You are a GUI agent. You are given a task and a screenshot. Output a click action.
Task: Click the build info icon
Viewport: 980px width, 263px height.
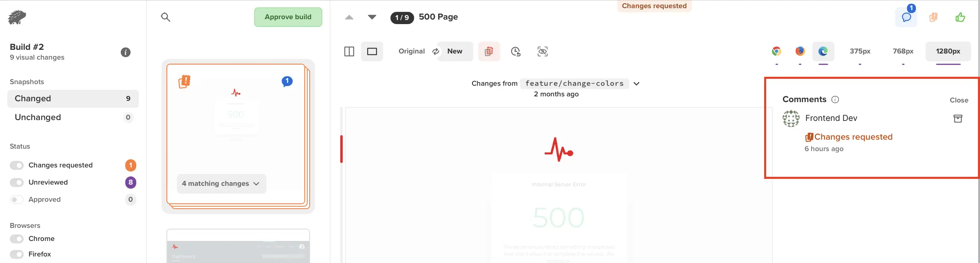click(x=126, y=52)
